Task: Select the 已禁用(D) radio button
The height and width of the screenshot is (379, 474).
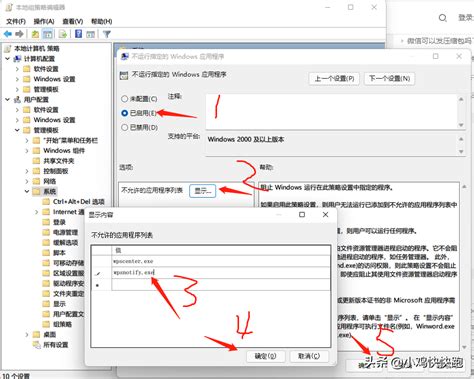Action: 125,127
